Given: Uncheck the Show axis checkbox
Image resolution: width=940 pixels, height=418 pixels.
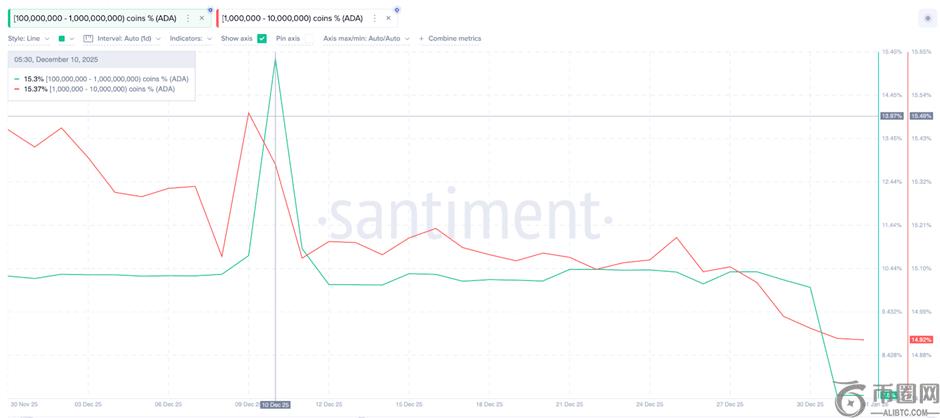Looking at the screenshot, I should pyautogui.click(x=261, y=38).
